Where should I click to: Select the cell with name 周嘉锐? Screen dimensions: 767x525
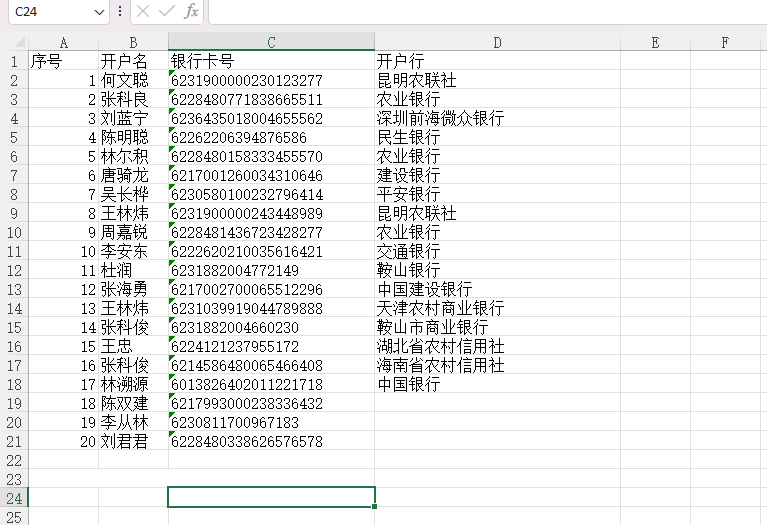(134, 232)
